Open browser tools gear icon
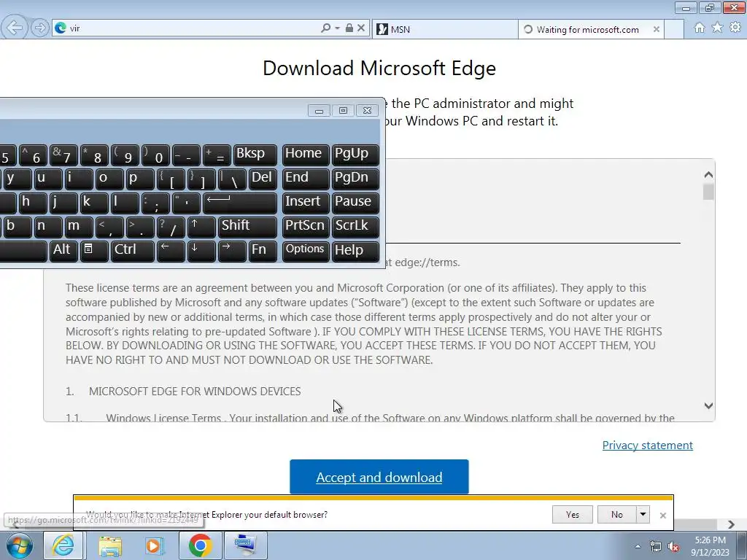 pos(735,28)
